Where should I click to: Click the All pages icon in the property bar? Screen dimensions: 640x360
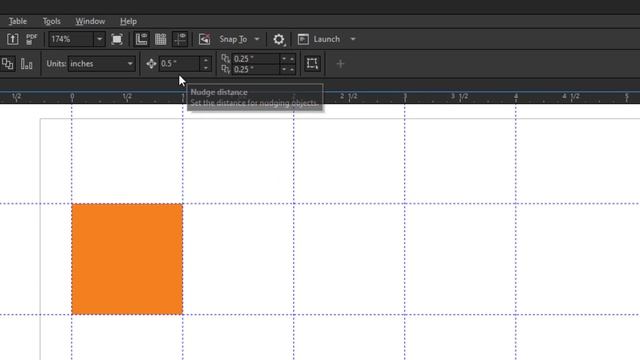click(7, 64)
